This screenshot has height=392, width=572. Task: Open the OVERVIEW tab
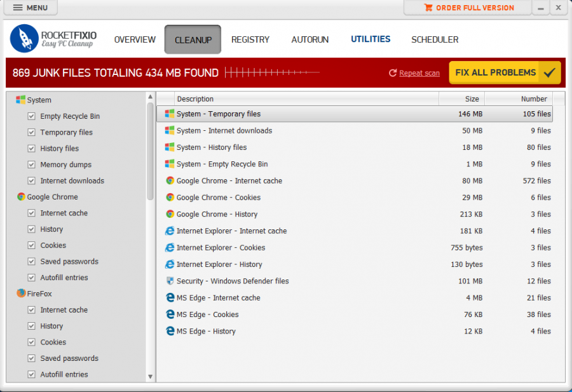(x=135, y=39)
